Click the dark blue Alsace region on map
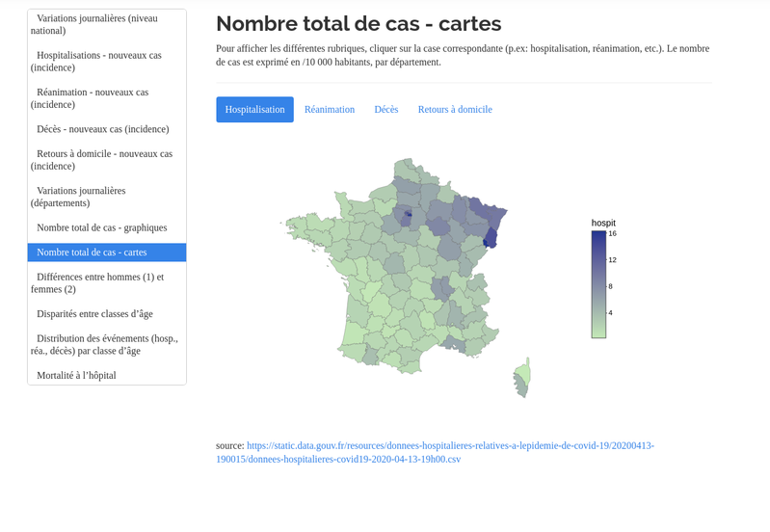Viewport: 770px width, 532px height. click(x=490, y=237)
